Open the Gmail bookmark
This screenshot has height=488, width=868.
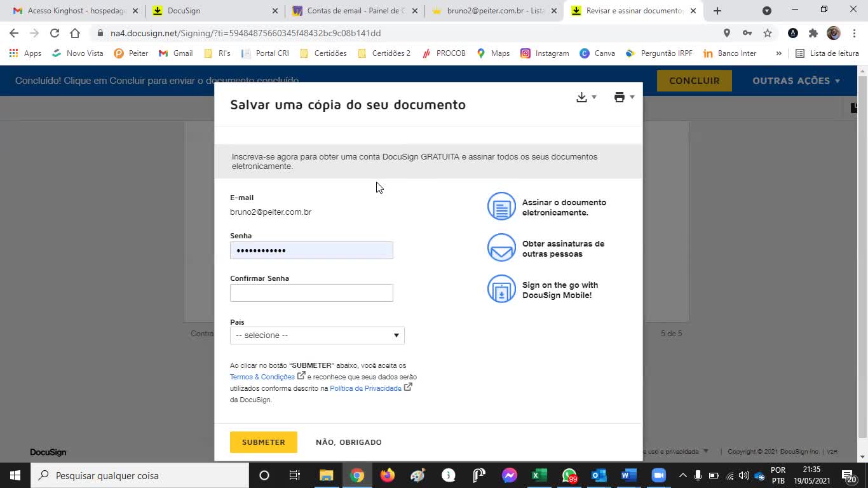(176, 53)
